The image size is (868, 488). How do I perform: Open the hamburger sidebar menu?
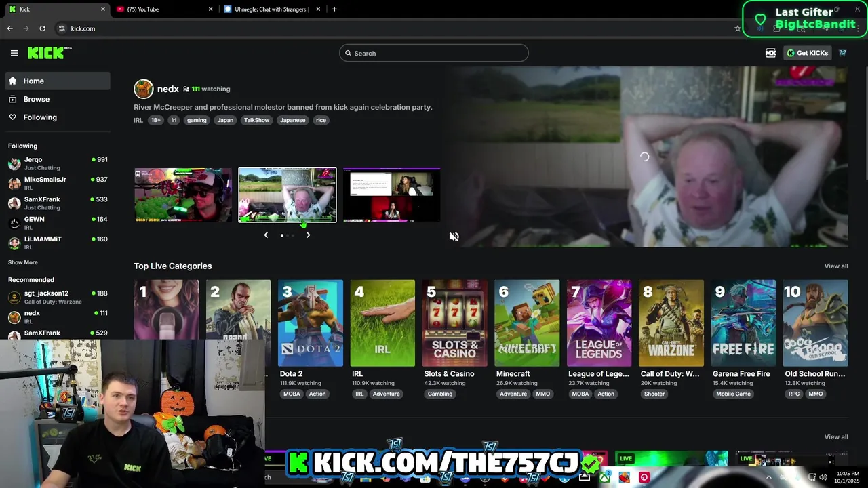14,53
